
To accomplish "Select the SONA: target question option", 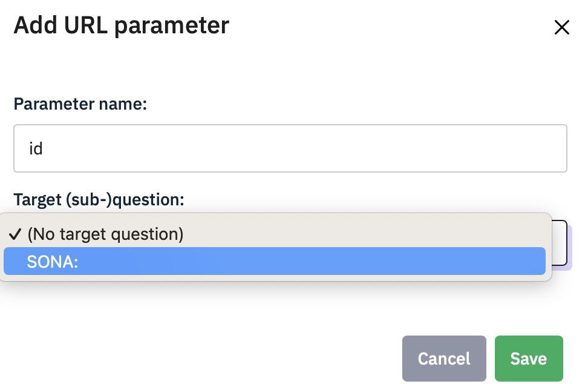I will pos(275,261).
